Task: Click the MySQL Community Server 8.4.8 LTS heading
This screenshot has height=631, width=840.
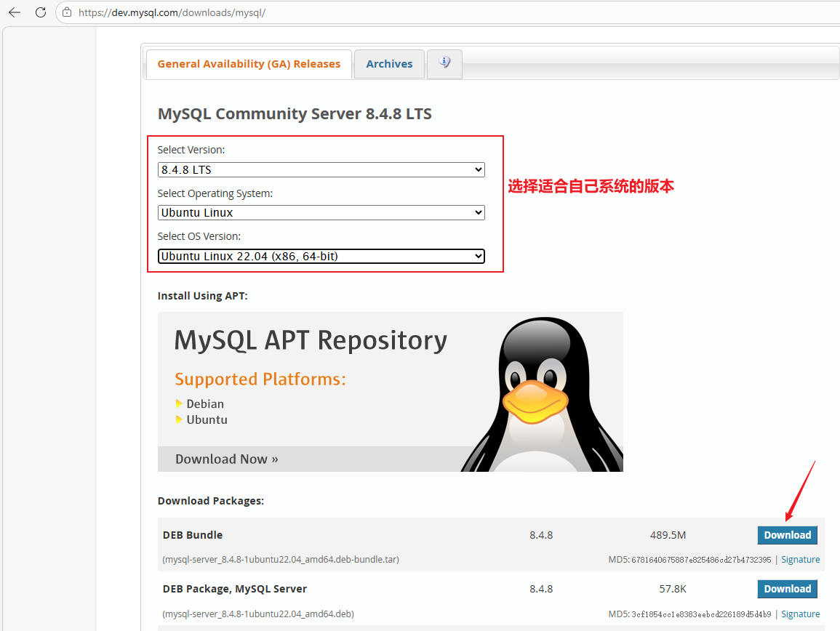Action: coord(295,113)
